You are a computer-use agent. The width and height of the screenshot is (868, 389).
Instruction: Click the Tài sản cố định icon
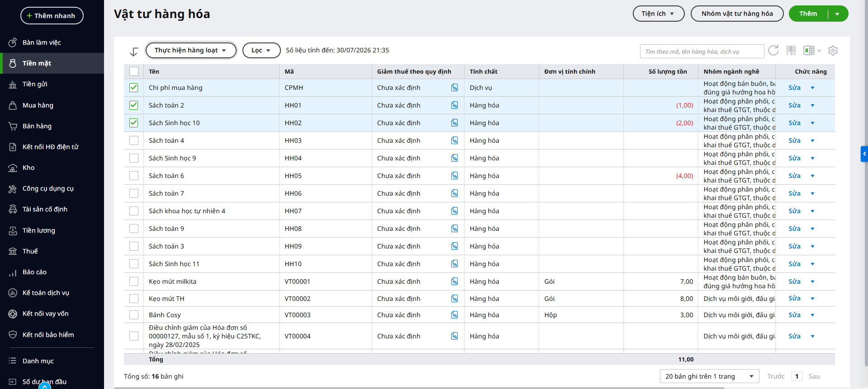13,209
